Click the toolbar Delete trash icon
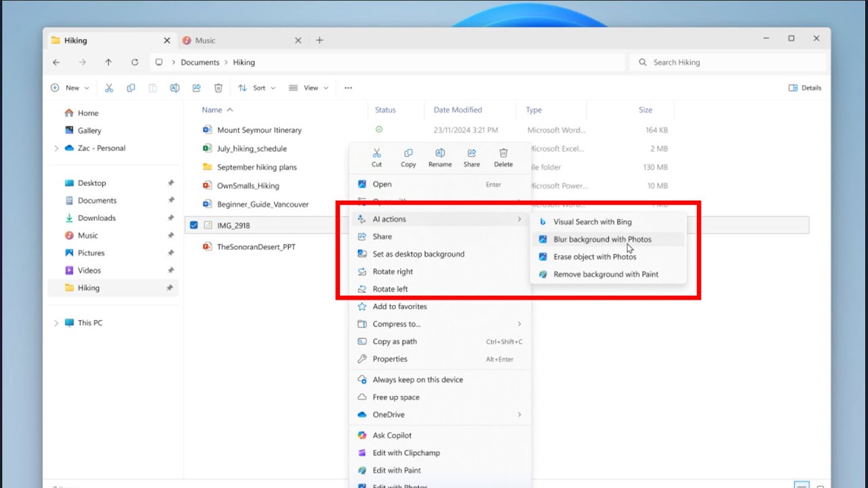This screenshot has height=488, width=868. [x=218, y=87]
